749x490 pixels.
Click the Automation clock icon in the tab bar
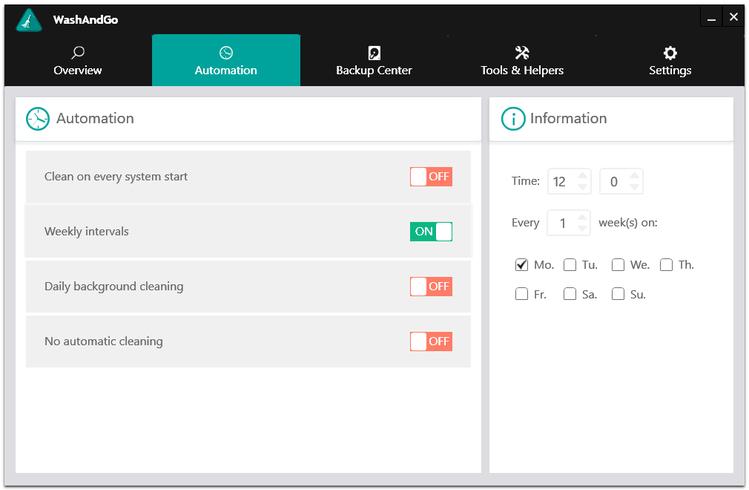pyautogui.click(x=226, y=53)
